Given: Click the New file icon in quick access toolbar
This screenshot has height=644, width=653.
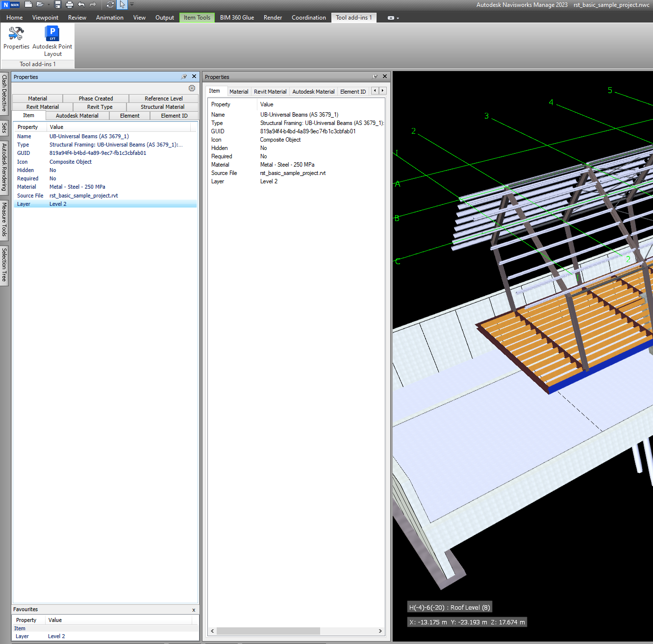Looking at the screenshot, I should coord(28,4).
